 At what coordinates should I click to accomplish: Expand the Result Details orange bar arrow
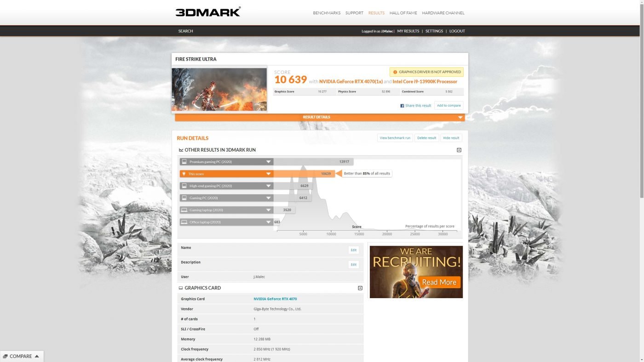[x=460, y=118]
